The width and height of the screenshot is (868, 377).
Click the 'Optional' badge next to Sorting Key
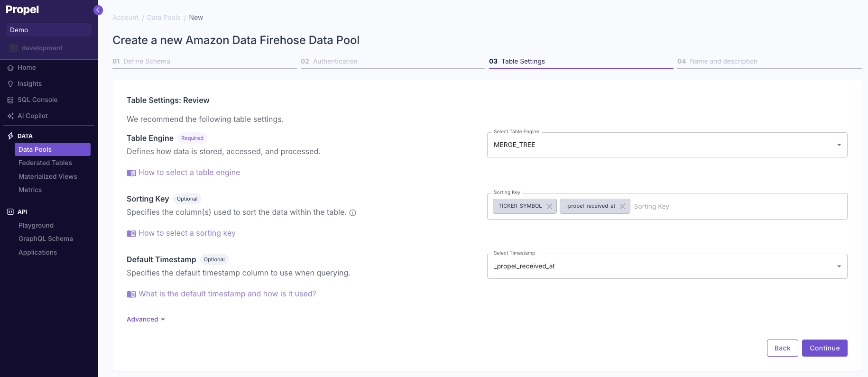(x=187, y=199)
